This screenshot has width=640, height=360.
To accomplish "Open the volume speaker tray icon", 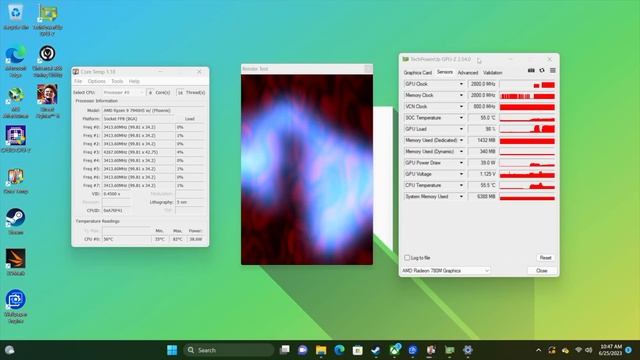I will pos(589,350).
